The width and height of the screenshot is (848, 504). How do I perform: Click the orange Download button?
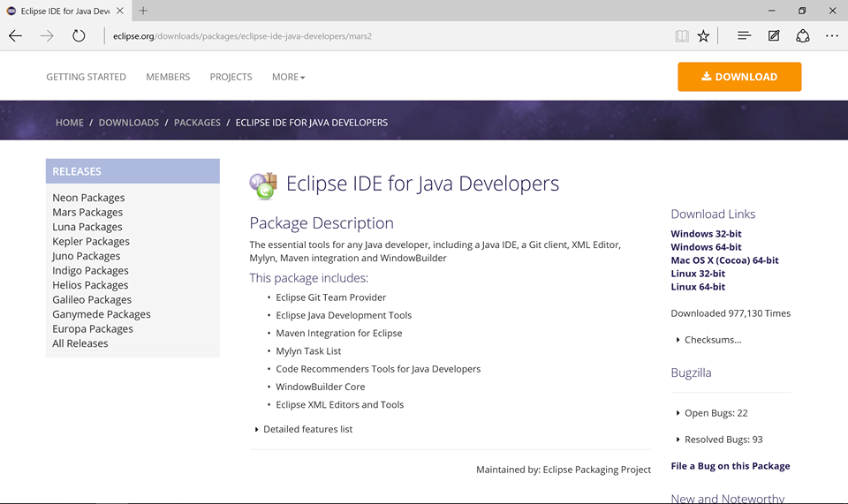739,77
